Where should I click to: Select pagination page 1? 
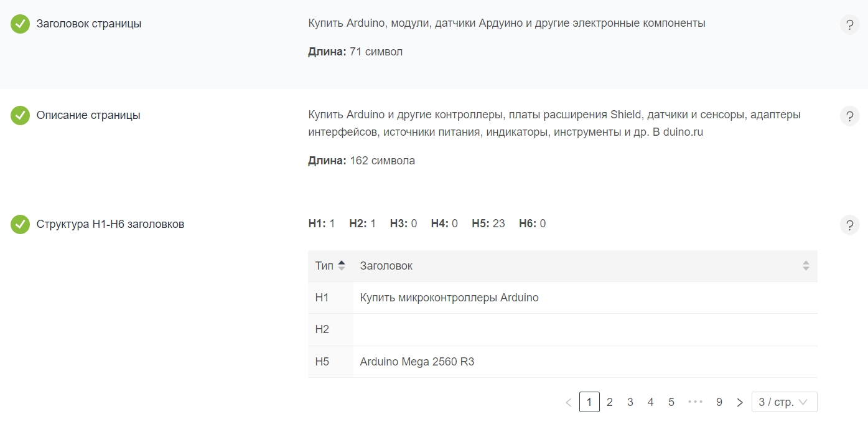[589, 402]
